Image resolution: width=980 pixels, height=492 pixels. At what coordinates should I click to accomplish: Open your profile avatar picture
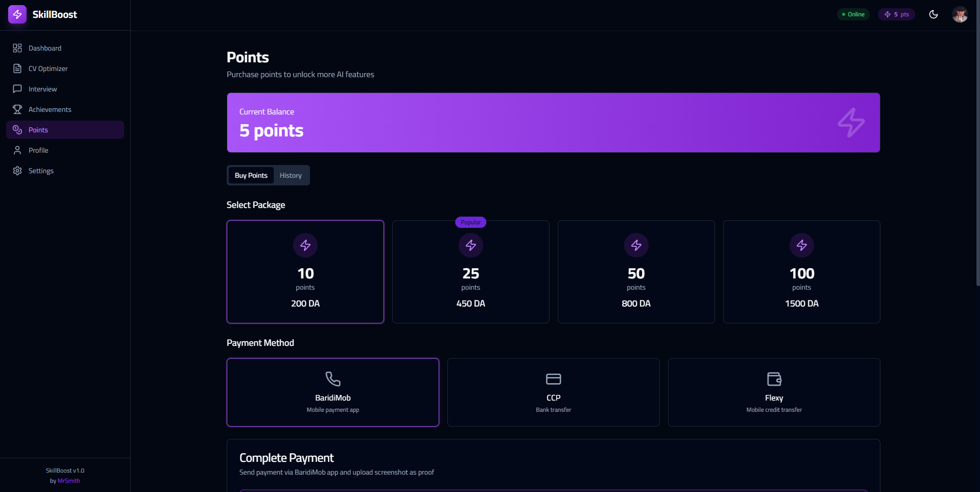coord(961,14)
